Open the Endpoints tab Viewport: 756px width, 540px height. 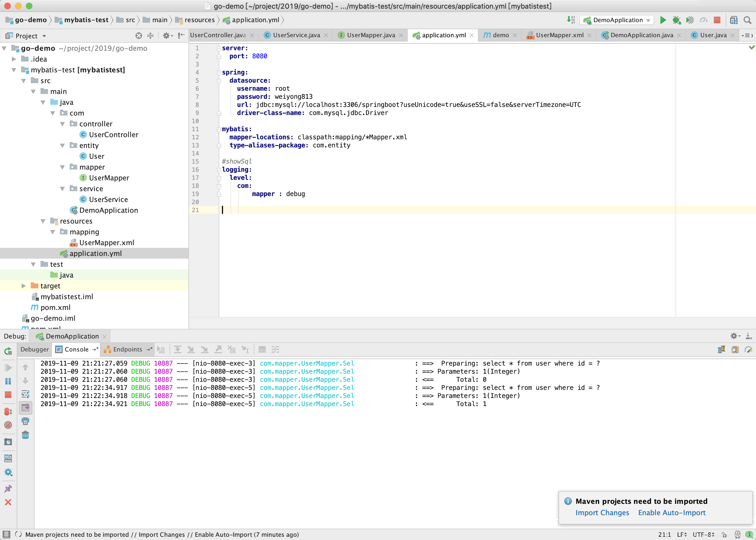click(127, 349)
